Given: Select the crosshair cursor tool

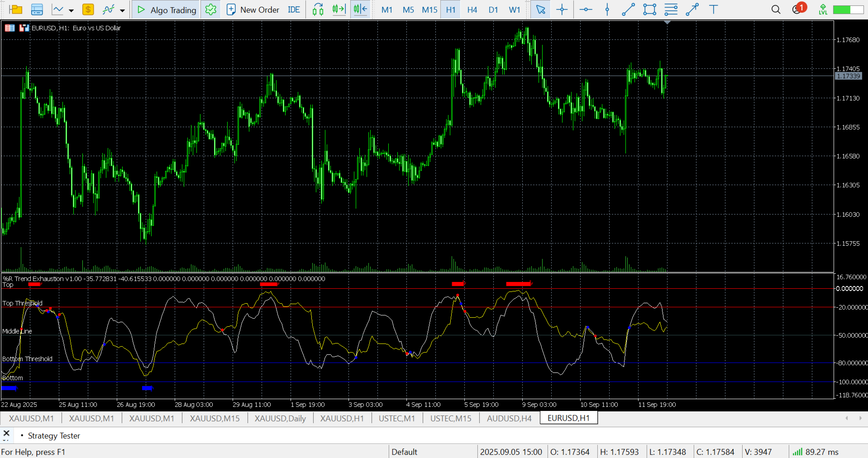Looking at the screenshot, I should [562, 10].
